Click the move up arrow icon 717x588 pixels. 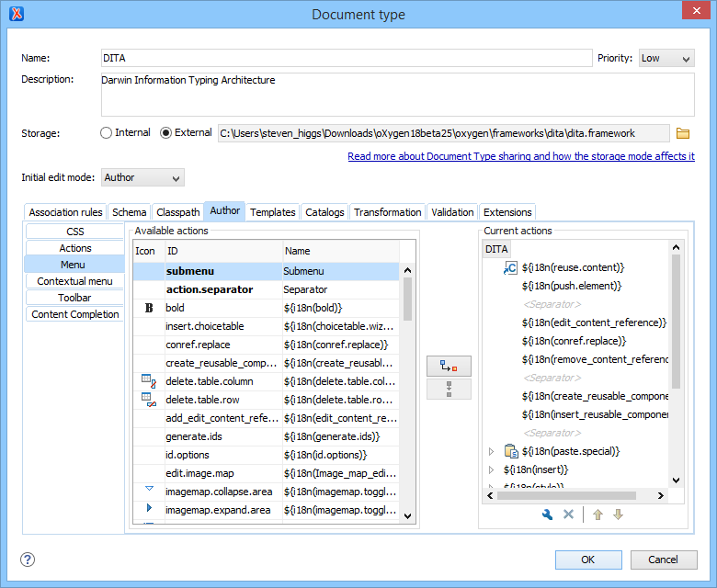pyautogui.click(x=597, y=514)
